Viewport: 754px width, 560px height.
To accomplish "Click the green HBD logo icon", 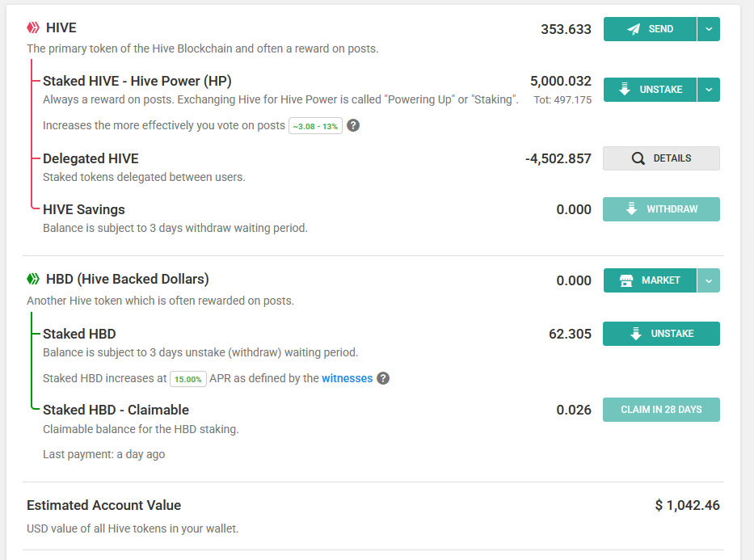I will (33, 279).
